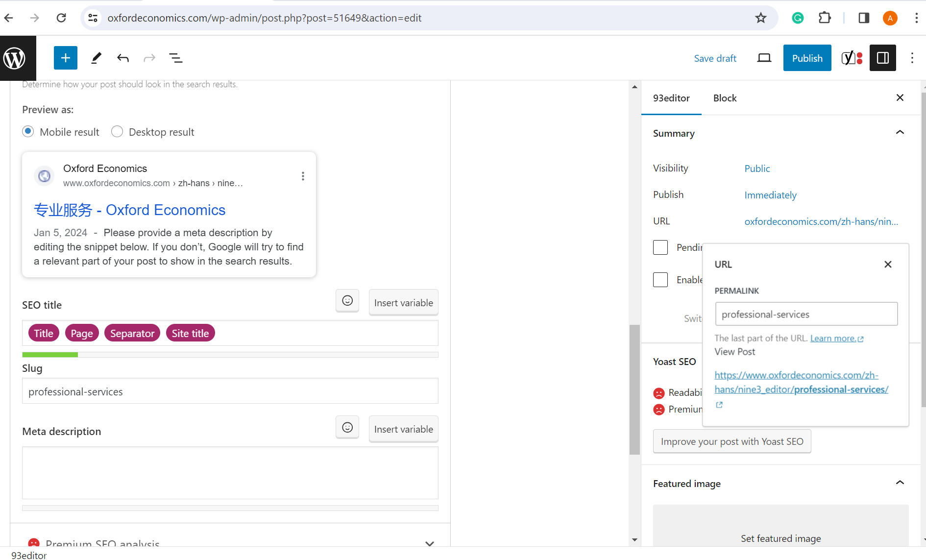View site information icon in address bar
926x560 pixels.
tap(93, 18)
